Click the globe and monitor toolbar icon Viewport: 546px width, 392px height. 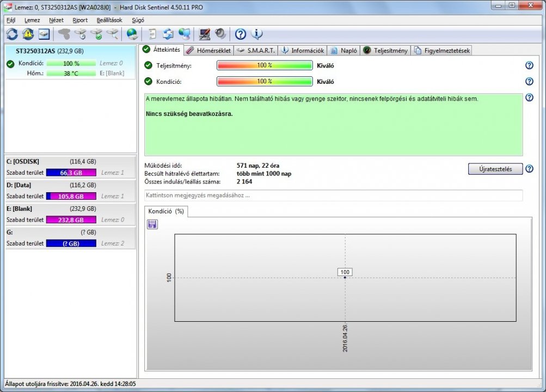click(184, 34)
